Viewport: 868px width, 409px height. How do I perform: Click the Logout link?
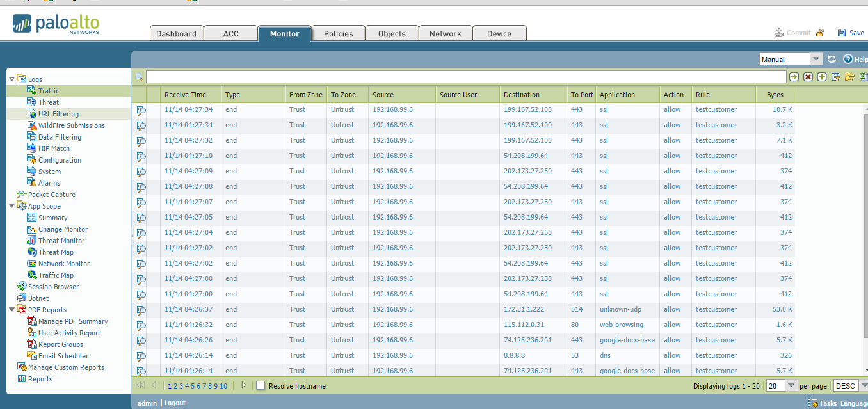[175, 403]
